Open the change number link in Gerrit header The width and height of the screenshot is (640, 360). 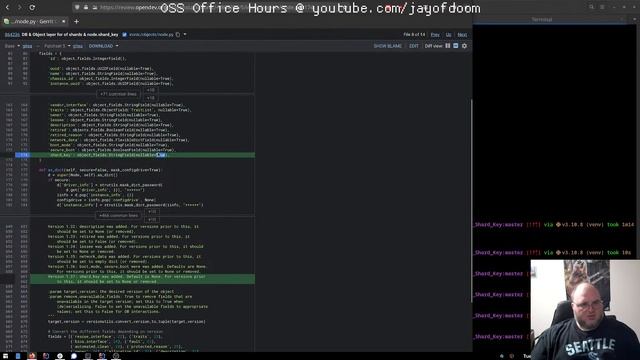tap(12, 35)
